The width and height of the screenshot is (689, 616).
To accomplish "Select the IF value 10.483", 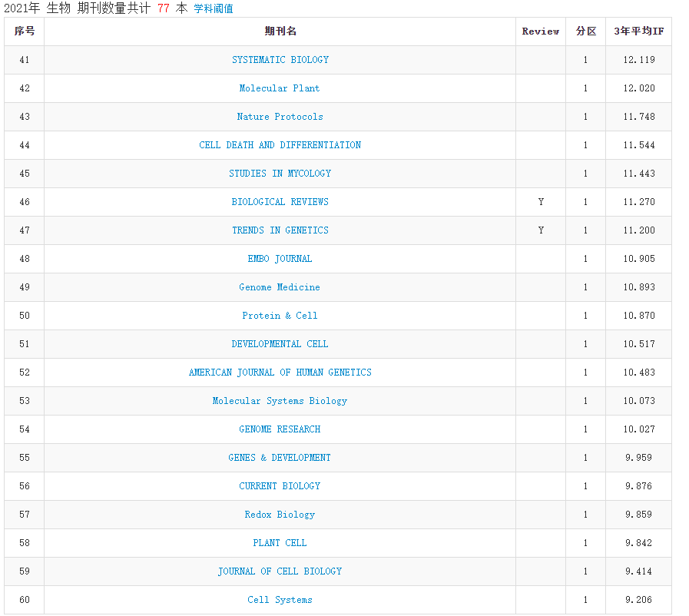I will [639, 373].
